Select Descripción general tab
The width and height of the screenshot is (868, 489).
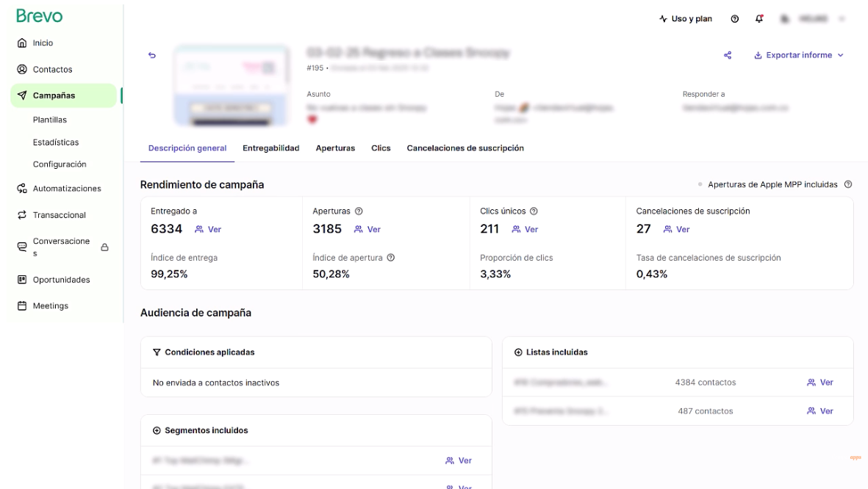click(187, 148)
